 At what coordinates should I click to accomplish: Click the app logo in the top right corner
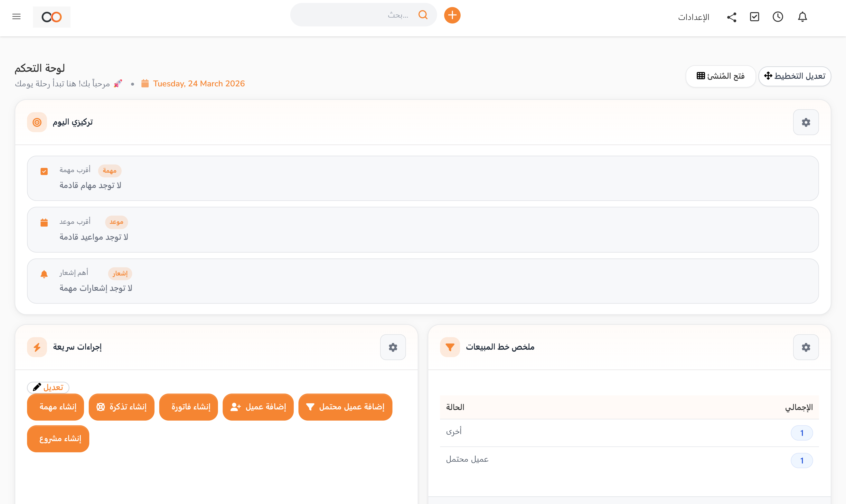(x=51, y=17)
